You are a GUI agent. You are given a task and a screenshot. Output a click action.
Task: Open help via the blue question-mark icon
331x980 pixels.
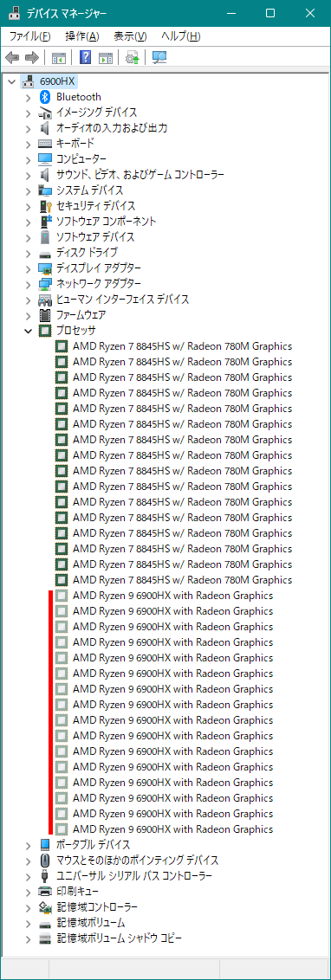pos(86,58)
